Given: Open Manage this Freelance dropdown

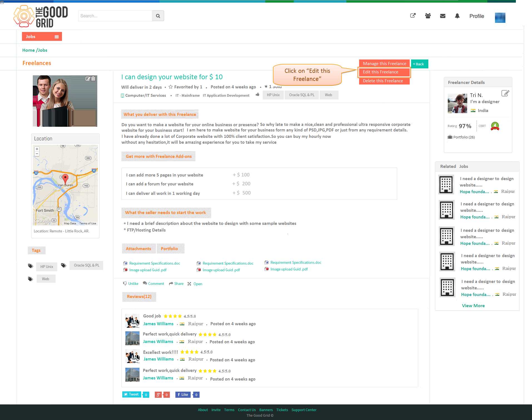Looking at the screenshot, I should tap(384, 64).
